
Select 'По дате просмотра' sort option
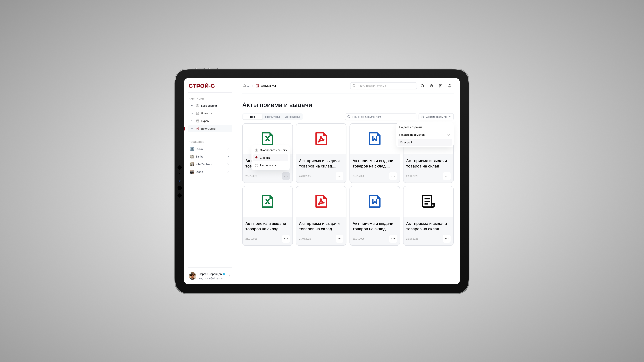412,135
